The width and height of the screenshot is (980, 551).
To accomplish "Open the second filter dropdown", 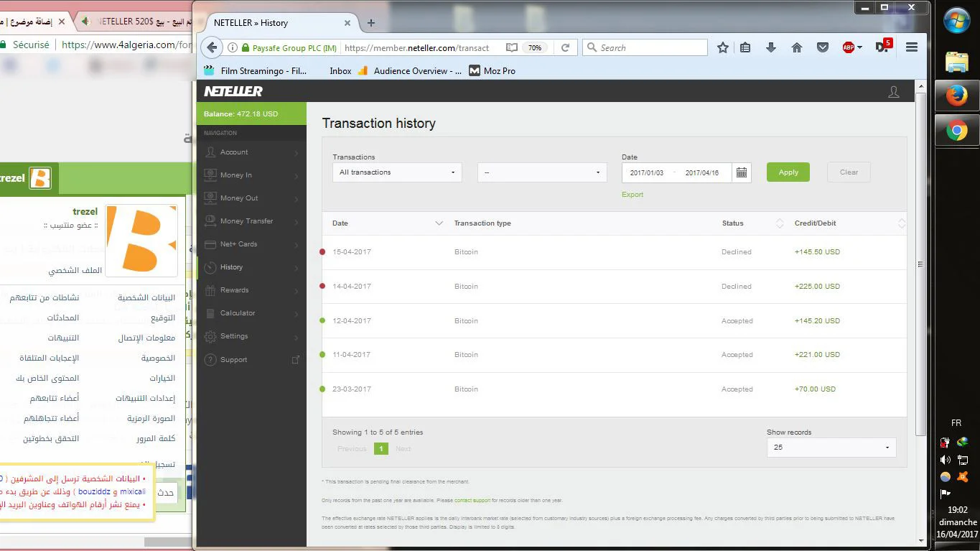I will tap(542, 172).
